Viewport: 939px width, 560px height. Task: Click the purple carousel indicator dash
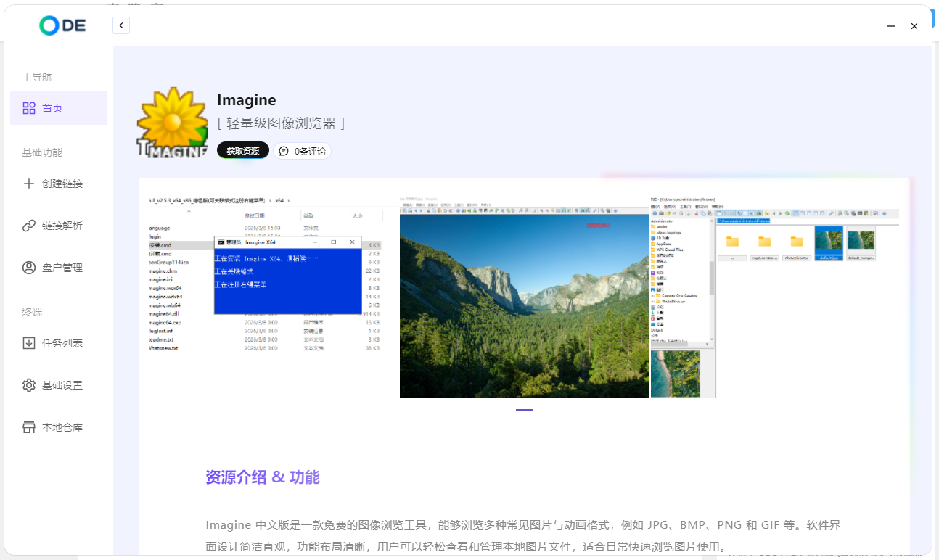pyautogui.click(x=525, y=411)
